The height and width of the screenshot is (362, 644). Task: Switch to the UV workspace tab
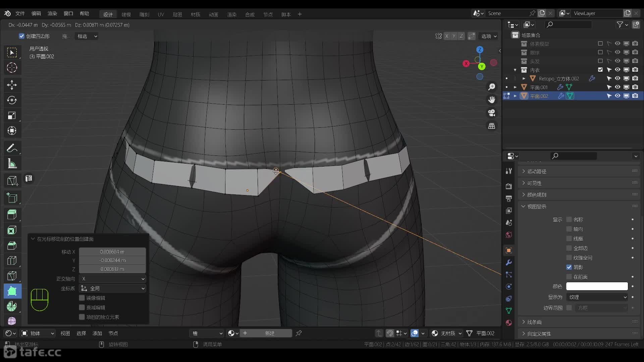(x=161, y=14)
